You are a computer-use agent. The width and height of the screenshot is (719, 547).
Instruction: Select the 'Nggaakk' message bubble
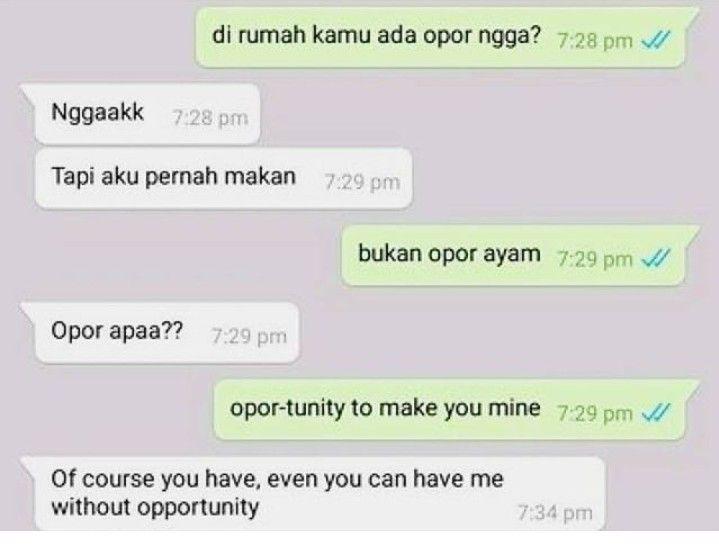tap(141, 114)
